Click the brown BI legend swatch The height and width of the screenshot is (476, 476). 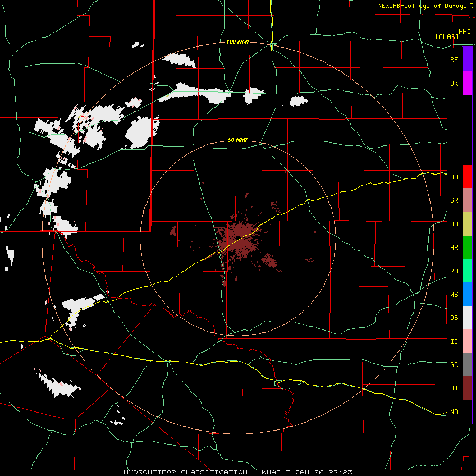click(x=467, y=388)
